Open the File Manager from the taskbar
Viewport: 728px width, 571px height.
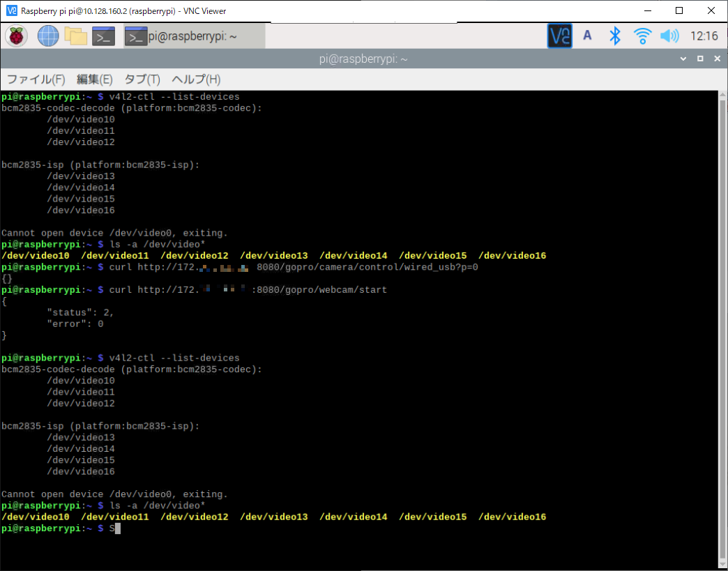75,36
